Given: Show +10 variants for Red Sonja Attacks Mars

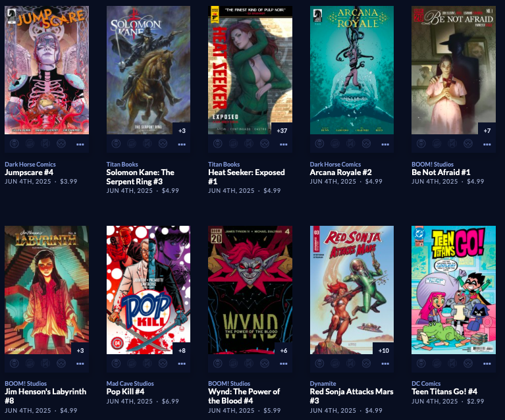Looking at the screenshot, I should tap(383, 350).
